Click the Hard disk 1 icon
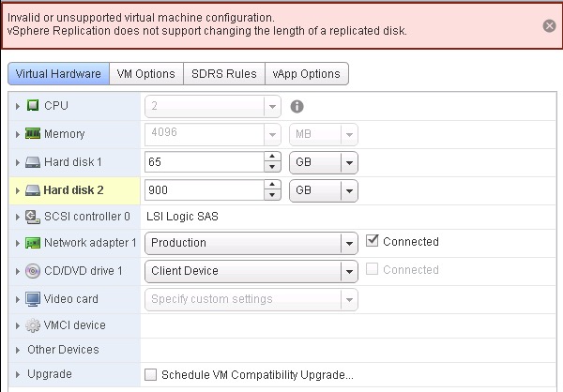Viewport: 563px width, 392px height. tap(33, 162)
